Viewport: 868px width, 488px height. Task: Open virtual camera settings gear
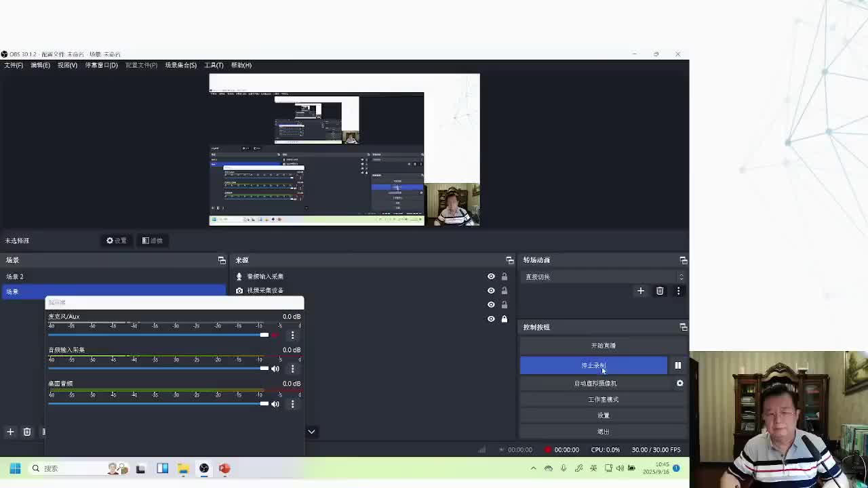pyautogui.click(x=679, y=383)
